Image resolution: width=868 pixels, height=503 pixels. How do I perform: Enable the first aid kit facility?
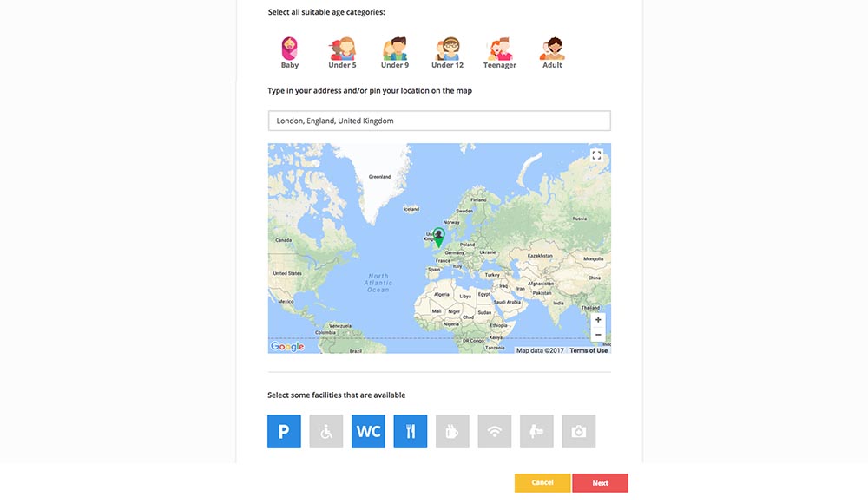click(x=578, y=431)
